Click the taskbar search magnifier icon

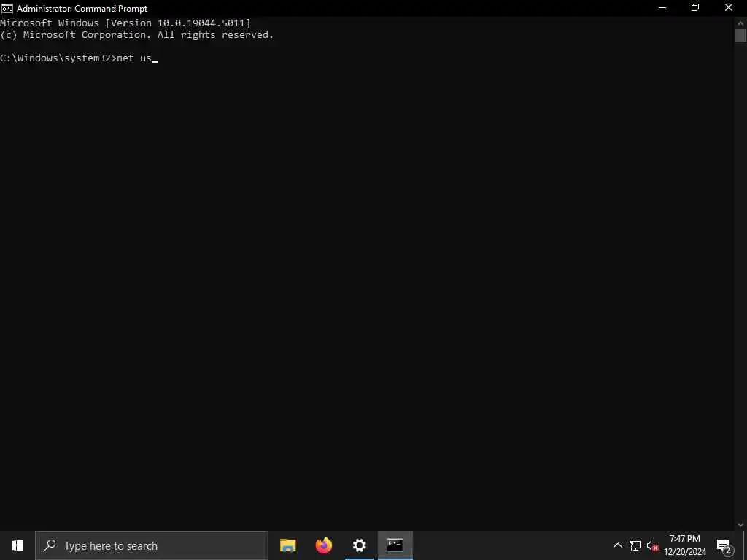[x=50, y=545]
